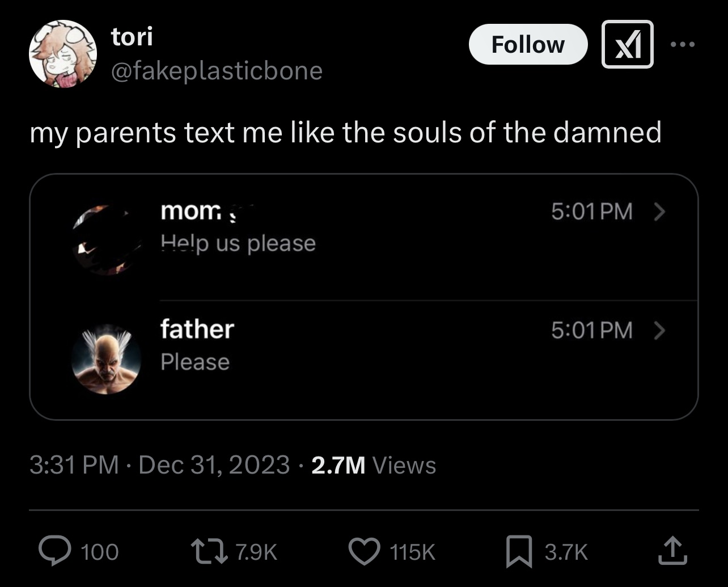Open tori's profile avatar

coord(62,54)
